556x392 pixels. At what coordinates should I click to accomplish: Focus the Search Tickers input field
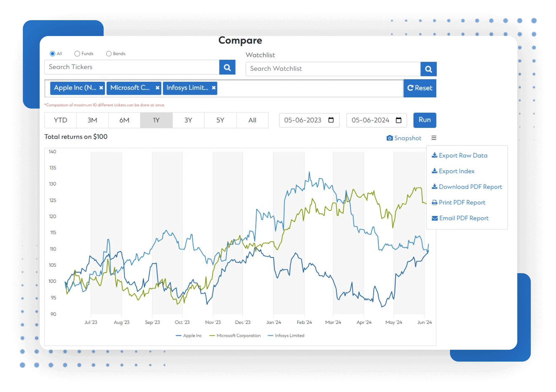(132, 67)
